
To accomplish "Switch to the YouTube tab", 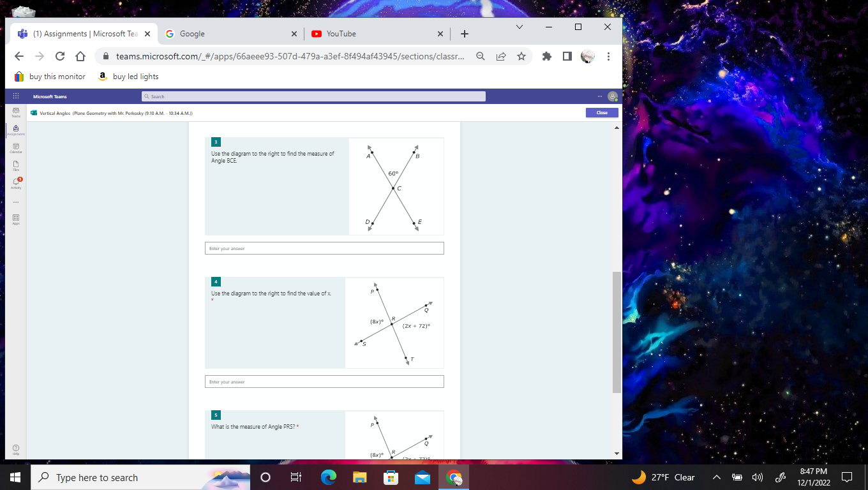I will (x=364, y=34).
